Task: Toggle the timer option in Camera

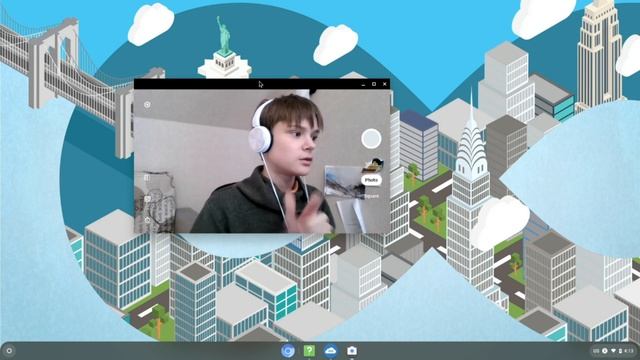Action: [x=147, y=220]
